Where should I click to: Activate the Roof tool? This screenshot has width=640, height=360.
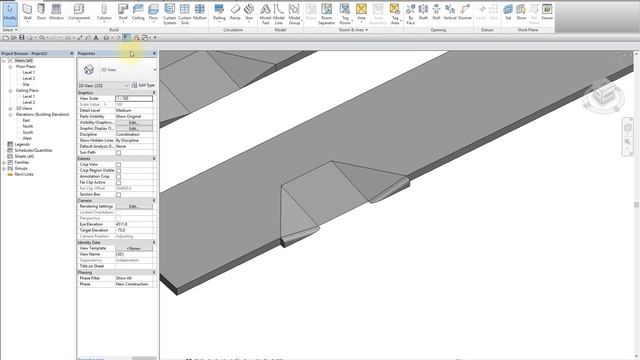pyautogui.click(x=123, y=12)
